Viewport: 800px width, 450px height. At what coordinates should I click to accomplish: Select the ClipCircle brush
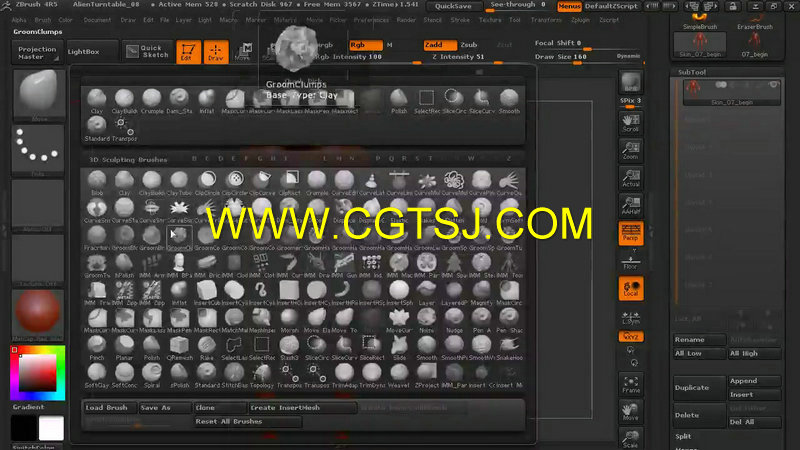point(207,182)
